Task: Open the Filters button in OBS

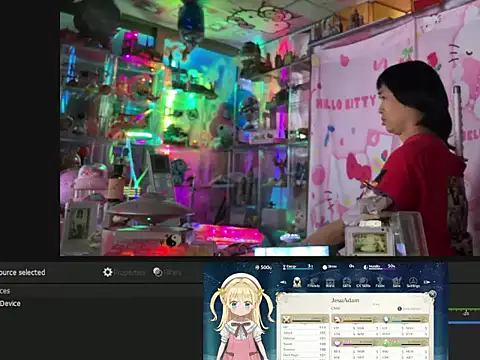Action: point(167,272)
